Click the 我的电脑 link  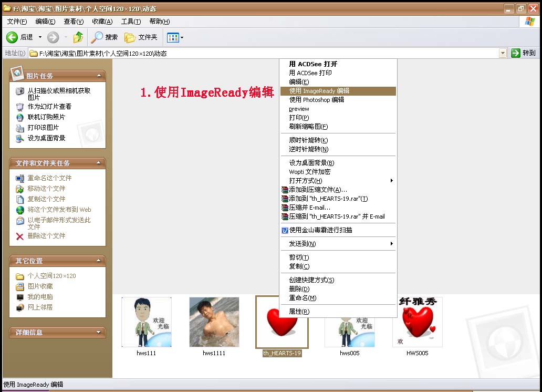click(x=40, y=297)
